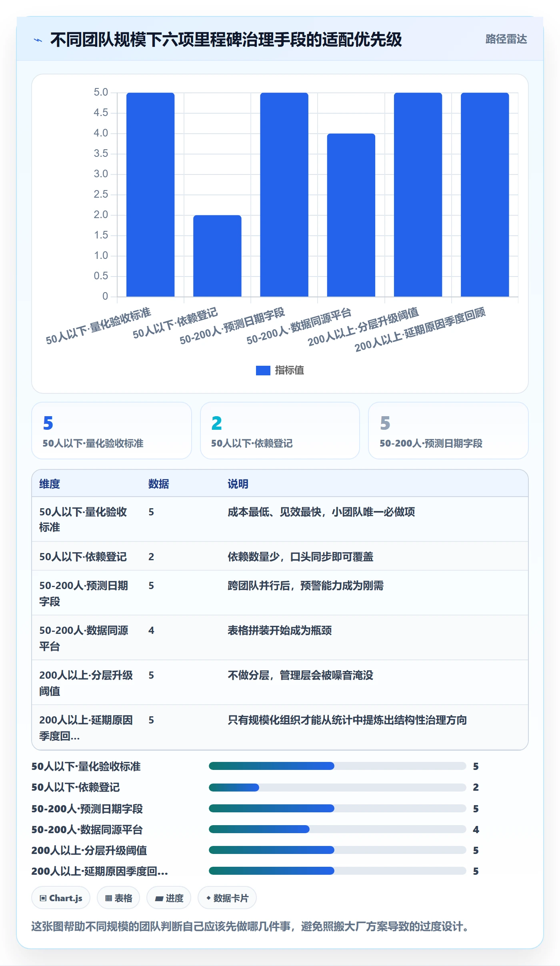Click the bar for 200人以上·延期原因季度回顾
The image size is (560, 966).
coord(485,194)
